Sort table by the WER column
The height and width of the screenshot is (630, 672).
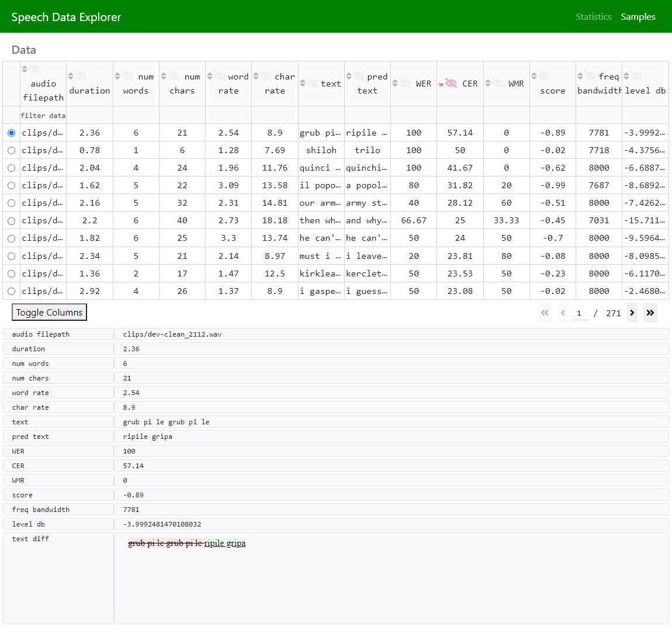[x=395, y=84]
